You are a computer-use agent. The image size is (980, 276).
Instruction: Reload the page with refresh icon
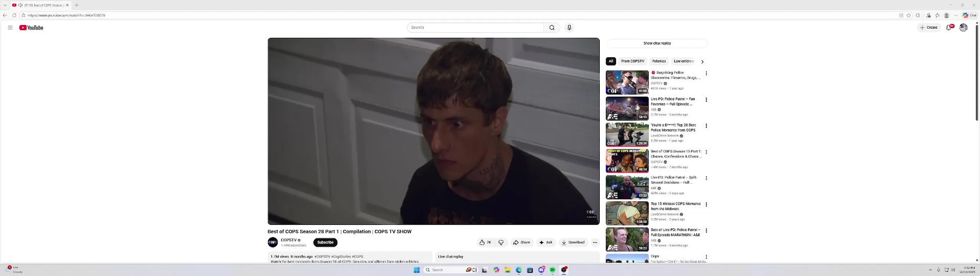[14, 15]
